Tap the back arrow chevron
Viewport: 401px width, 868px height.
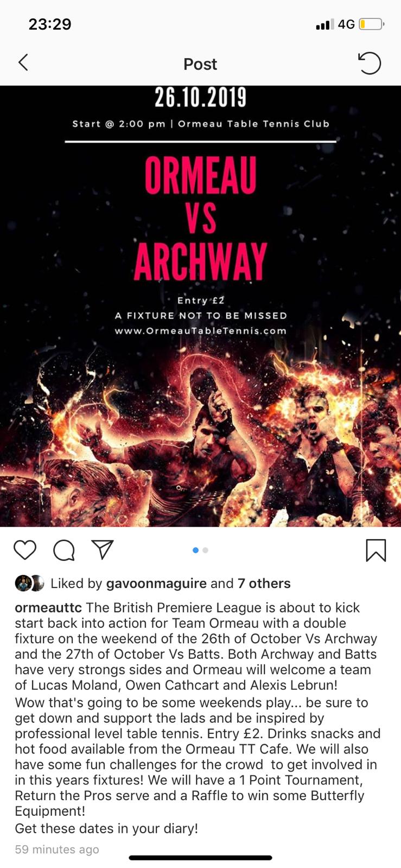[x=23, y=63]
